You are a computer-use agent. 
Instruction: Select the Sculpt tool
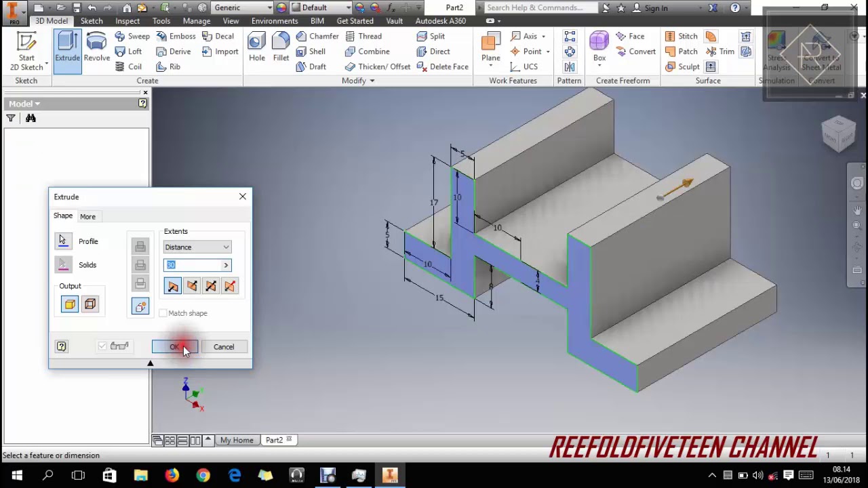pos(682,66)
